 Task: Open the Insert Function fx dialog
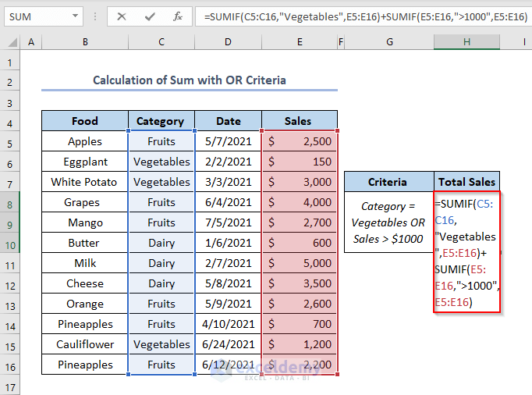(x=177, y=16)
